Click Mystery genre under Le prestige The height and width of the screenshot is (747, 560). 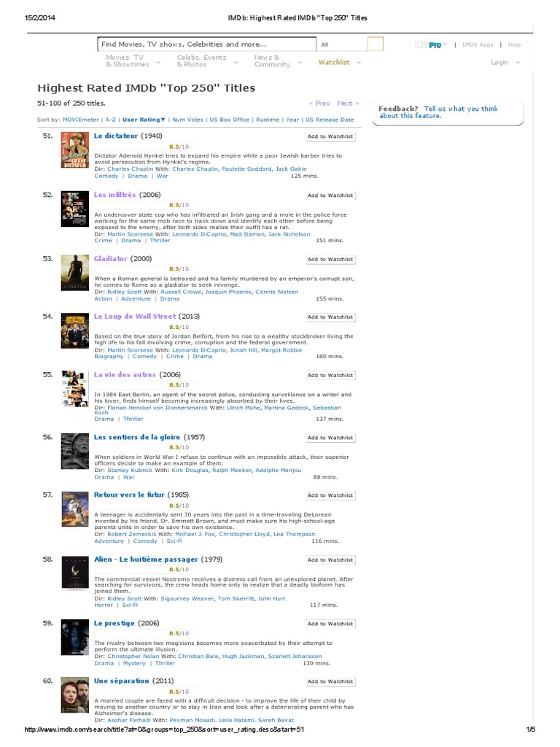134,663
